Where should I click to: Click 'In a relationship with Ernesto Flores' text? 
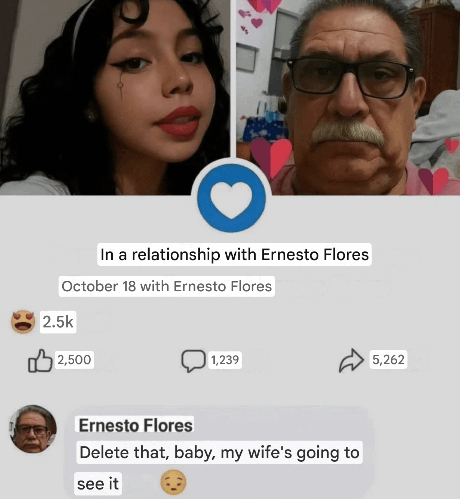pos(234,254)
